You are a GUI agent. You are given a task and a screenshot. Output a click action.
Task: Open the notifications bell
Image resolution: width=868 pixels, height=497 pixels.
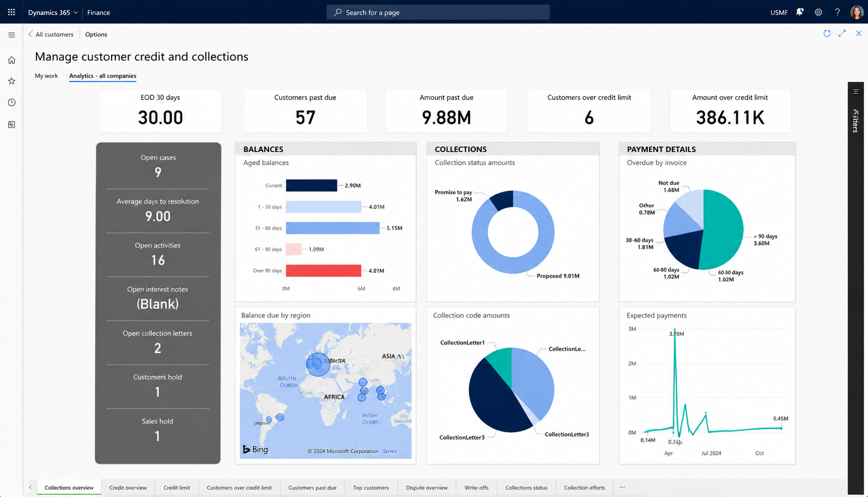(x=799, y=12)
